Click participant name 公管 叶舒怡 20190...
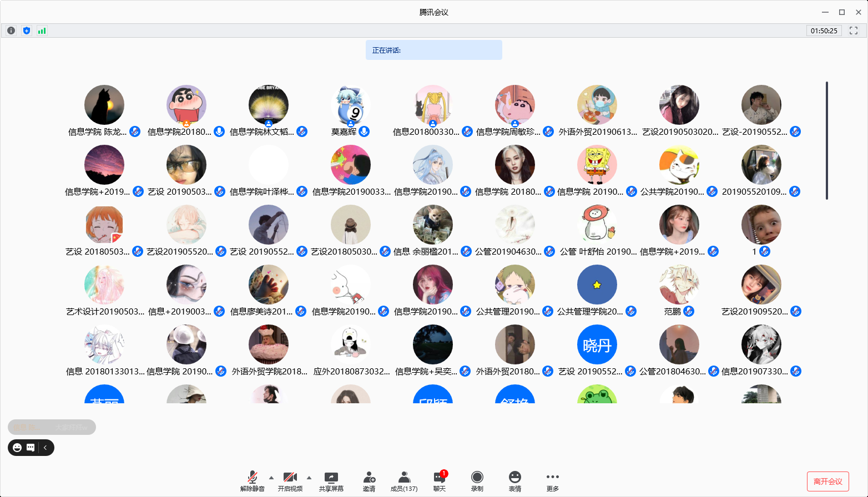Image resolution: width=868 pixels, height=497 pixels. pyautogui.click(x=598, y=251)
